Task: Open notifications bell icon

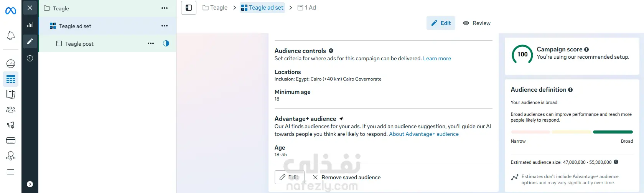Action: click(x=11, y=36)
